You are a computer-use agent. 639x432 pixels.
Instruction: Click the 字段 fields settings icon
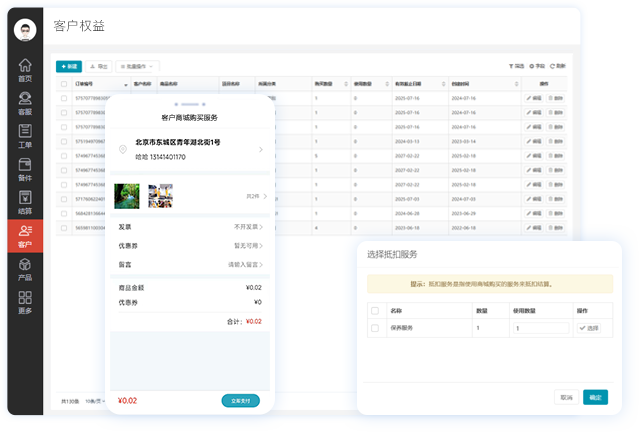[537, 66]
